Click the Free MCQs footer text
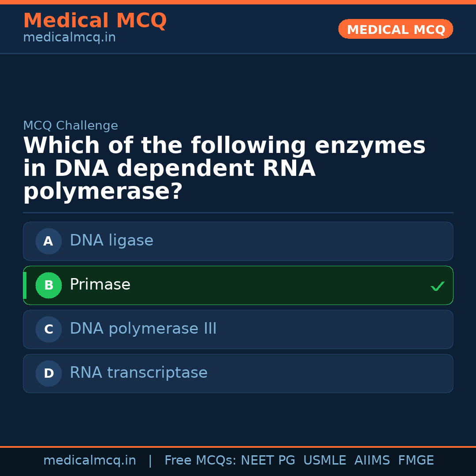The image size is (476, 476). (200, 461)
